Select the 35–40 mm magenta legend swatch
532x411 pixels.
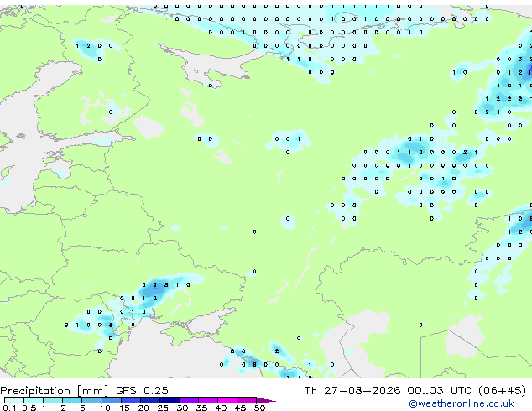click(208, 400)
